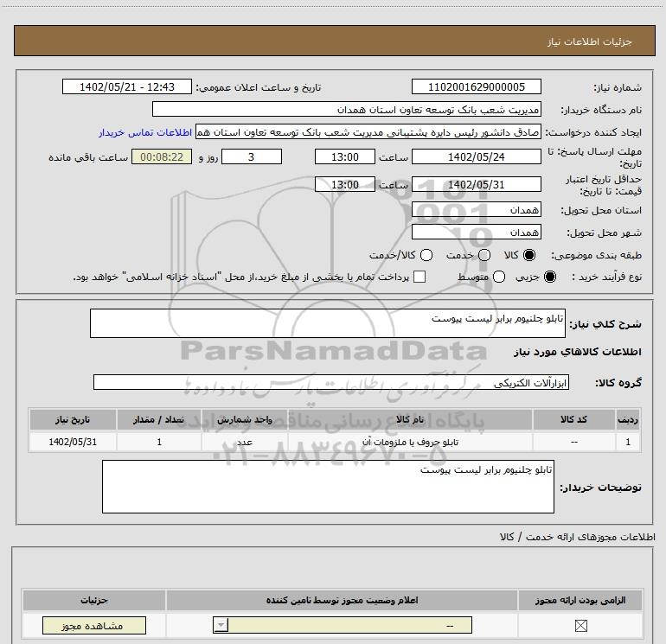
Task: Click the جزئیات اطلاعات نیاز page title
Action: 590,41
